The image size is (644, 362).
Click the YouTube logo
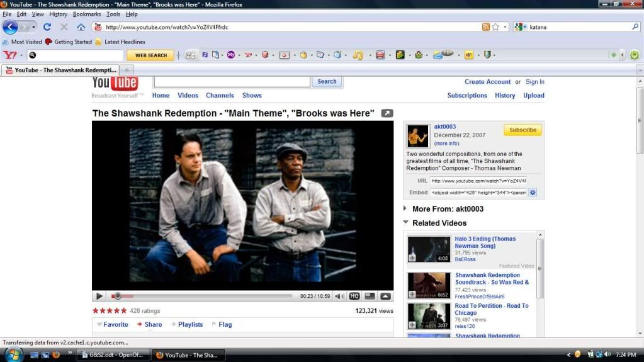click(x=115, y=83)
